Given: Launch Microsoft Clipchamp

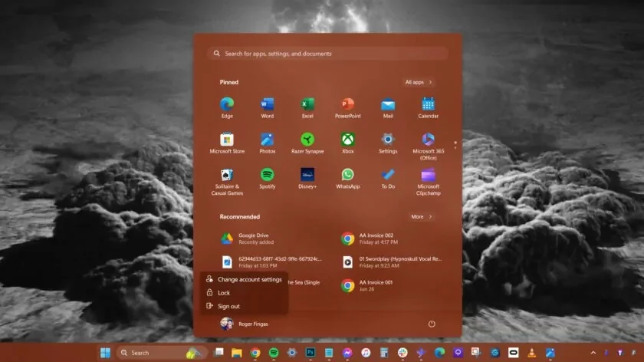Looking at the screenshot, I should coord(428,181).
